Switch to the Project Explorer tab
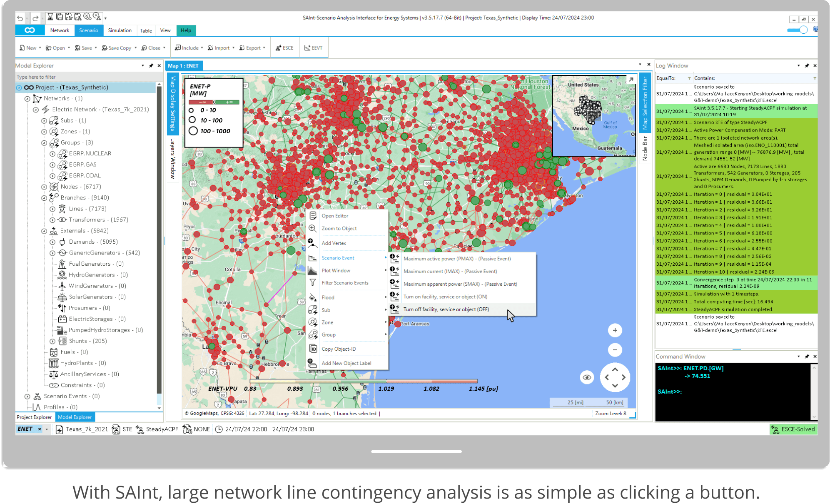This screenshot has height=504, width=830. coord(34,417)
